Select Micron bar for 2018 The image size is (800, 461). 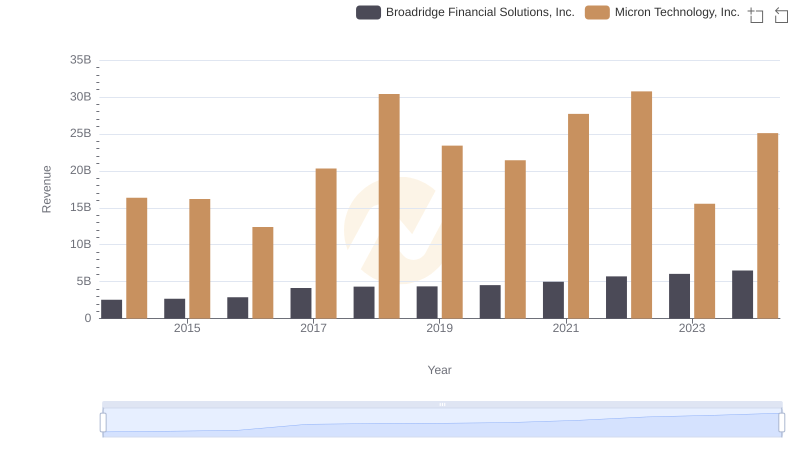[x=389, y=206]
